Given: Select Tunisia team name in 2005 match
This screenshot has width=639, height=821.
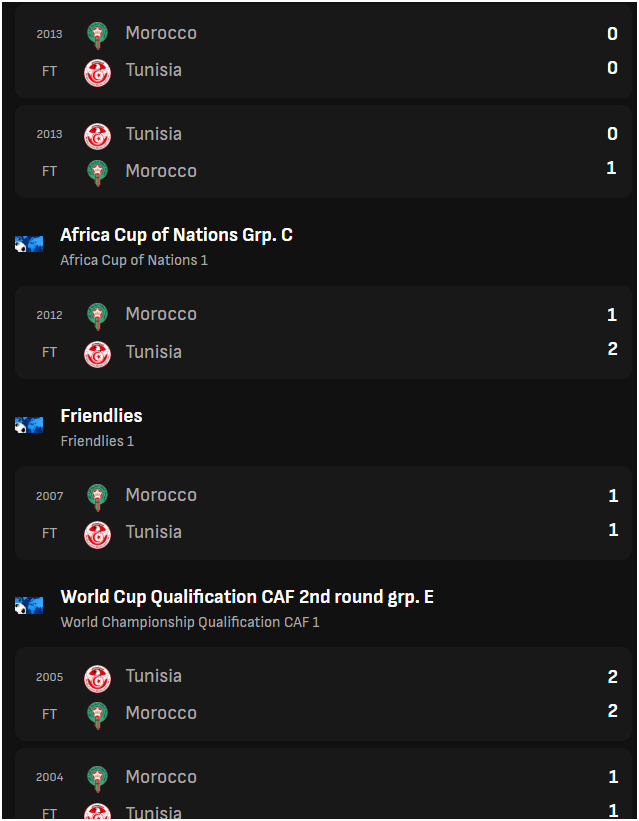Looking at the screenshot, I should (x=153, y=676).
